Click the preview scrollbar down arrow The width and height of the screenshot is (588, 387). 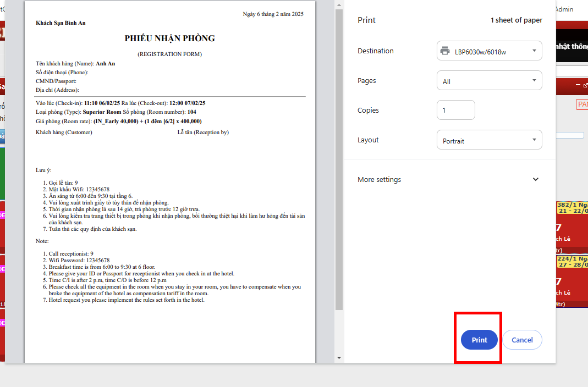click(x=339, y=358)
